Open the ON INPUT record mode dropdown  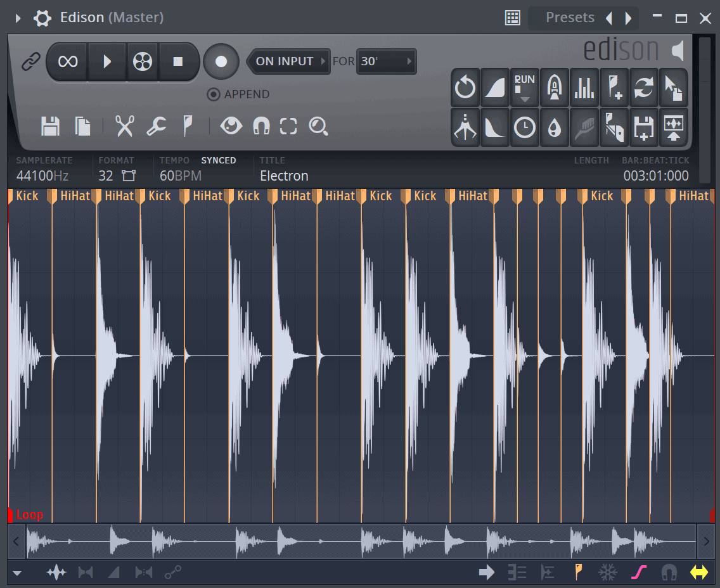[x=289, y=61]
